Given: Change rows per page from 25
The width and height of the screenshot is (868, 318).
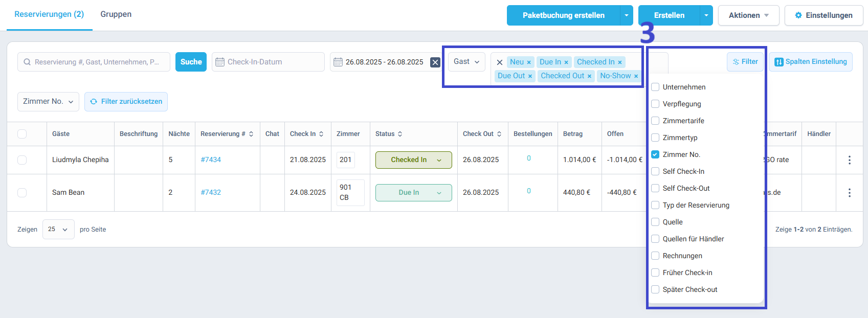Looking at the screenshot, I should tap(58, 230).
